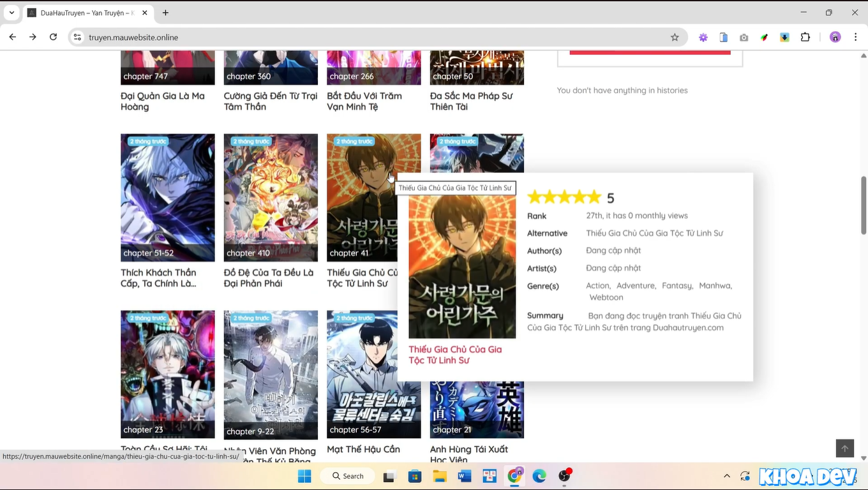Switch to Chrome on the taskbar
The height and width of the screenshot is (490, 868).
(x=514, y=476)
